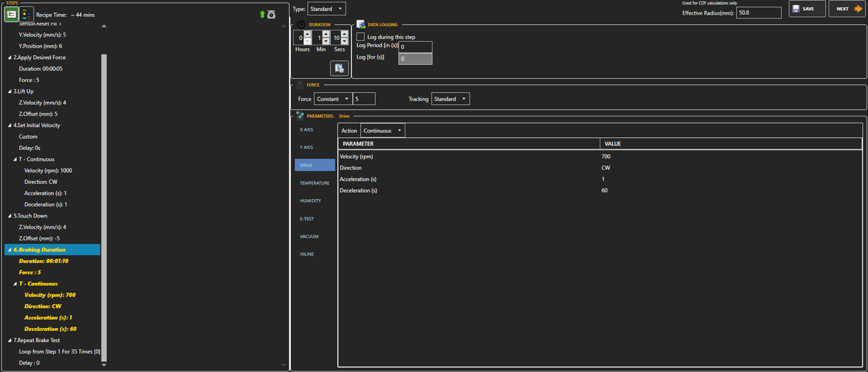Click the Parameters section icon
This screenshot has width=868, height=372.
(300, 116)
